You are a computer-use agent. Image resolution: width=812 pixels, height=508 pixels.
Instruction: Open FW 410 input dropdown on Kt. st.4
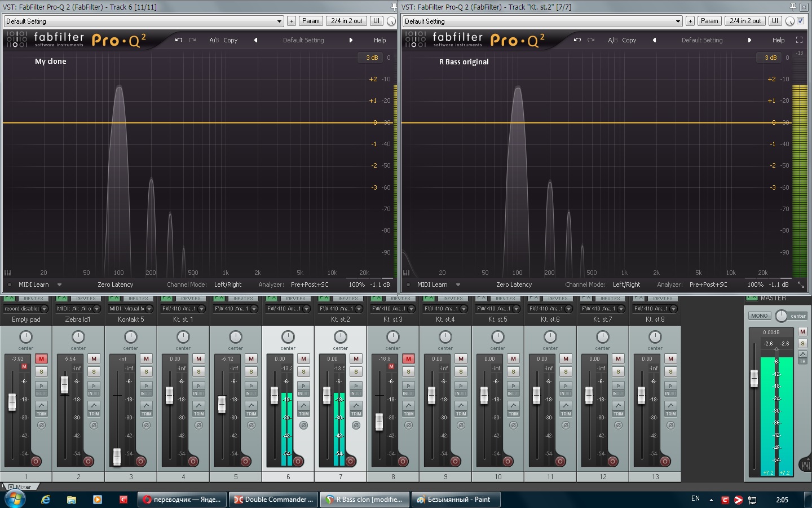[x=464, y=309]
